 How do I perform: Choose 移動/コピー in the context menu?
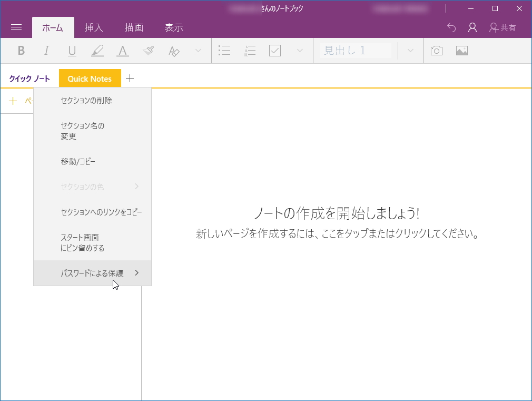pos(77,161)
